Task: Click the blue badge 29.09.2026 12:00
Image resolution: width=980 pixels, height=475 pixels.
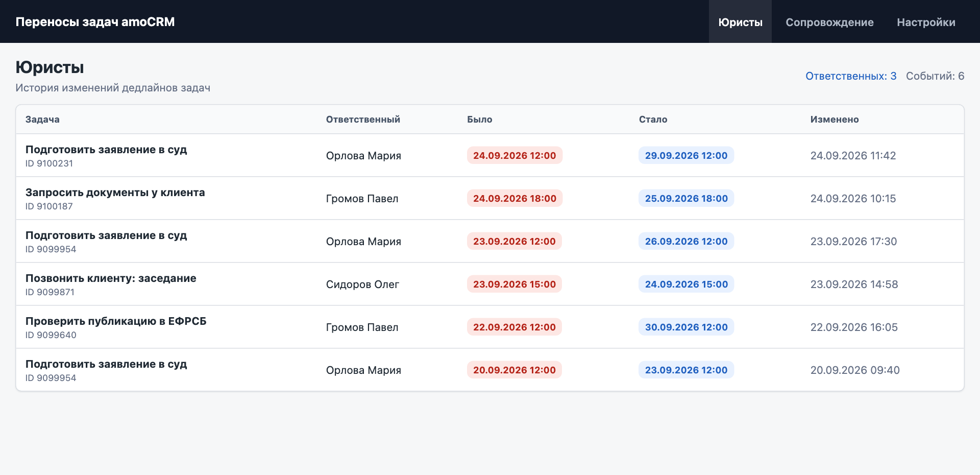Action: click(687, 156)
